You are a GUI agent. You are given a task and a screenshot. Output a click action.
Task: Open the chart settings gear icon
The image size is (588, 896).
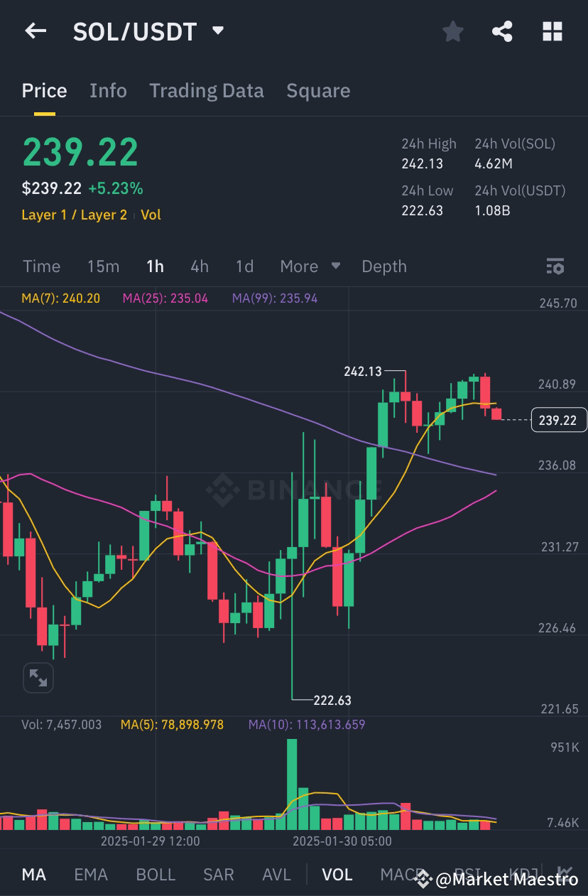[x=555, y=266]
